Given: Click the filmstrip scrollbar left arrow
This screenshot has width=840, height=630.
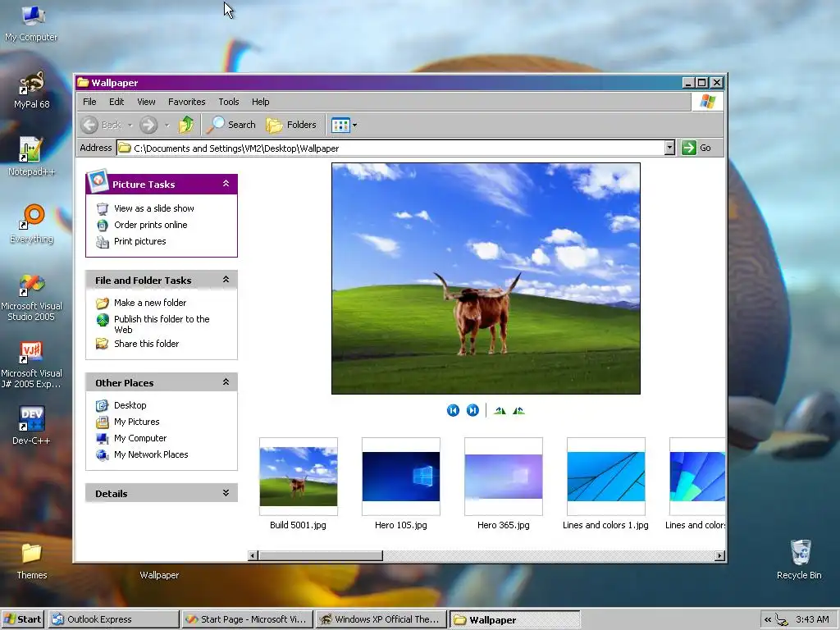Looking at the screenshot, I should pos(253,555).
